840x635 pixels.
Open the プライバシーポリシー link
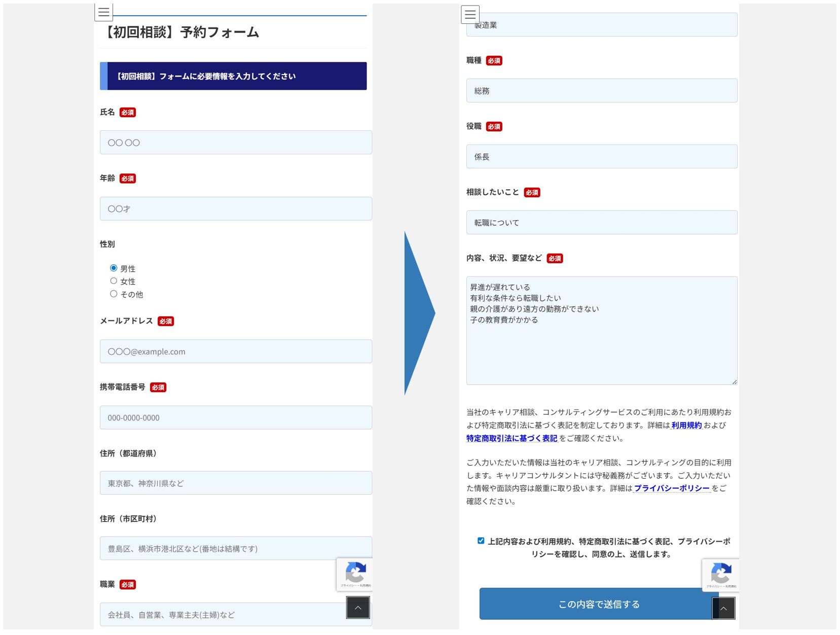click(x=672, y=488)
